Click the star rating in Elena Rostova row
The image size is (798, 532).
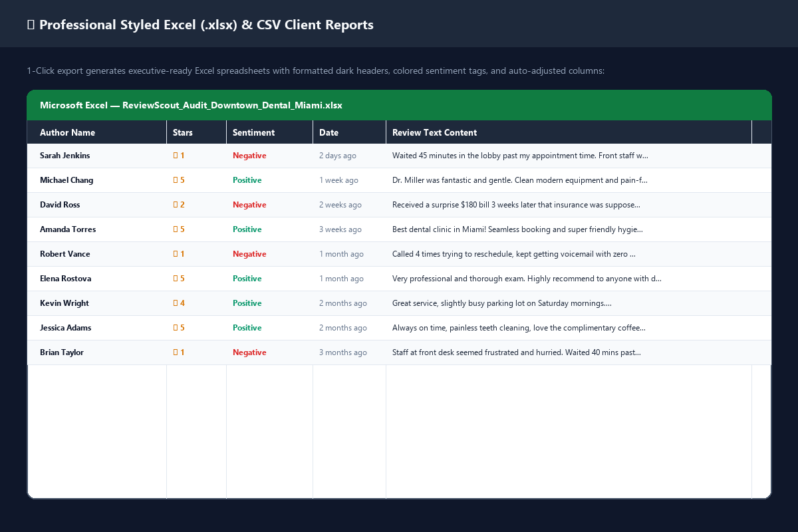point(179,279)
